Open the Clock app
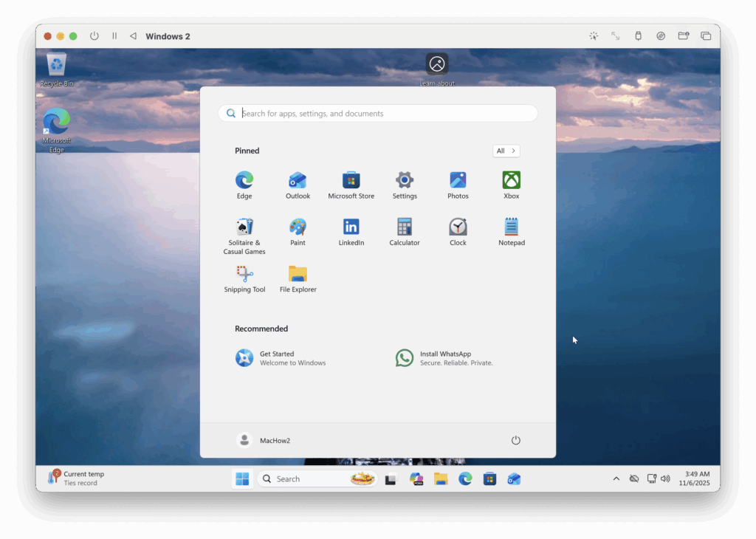Screen dimensions: 756x539 (458, 230)
